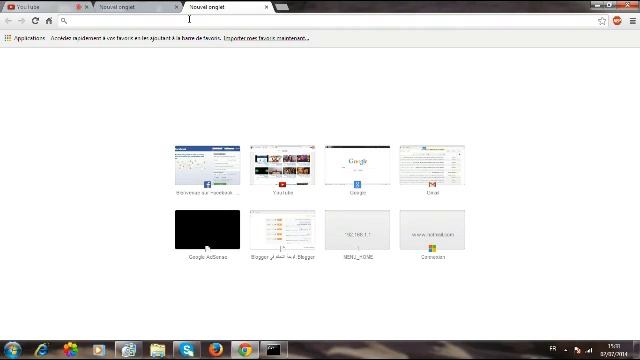
Task: Close the active Nouvel onglet tab
Action: 267,7
